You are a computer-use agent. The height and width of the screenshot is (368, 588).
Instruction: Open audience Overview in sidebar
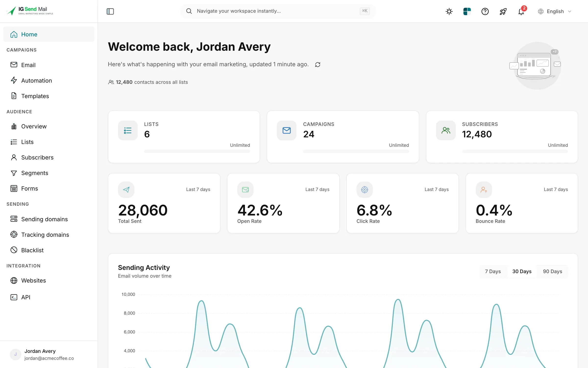[49, 126]
